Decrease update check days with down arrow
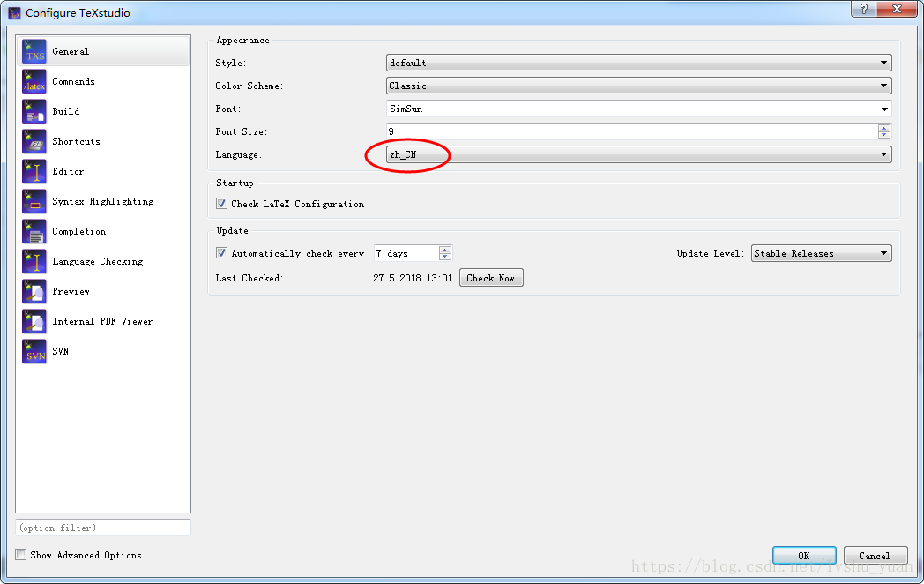Viewport: 924px width, 584px height. click(x=445, y=257)
